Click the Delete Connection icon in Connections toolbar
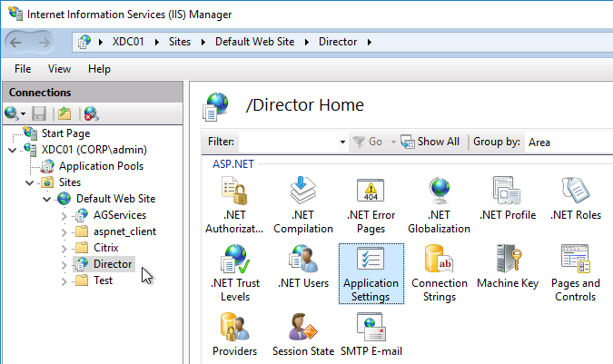Viewport: 613px width, 364px height. click(x=91, y=113)
